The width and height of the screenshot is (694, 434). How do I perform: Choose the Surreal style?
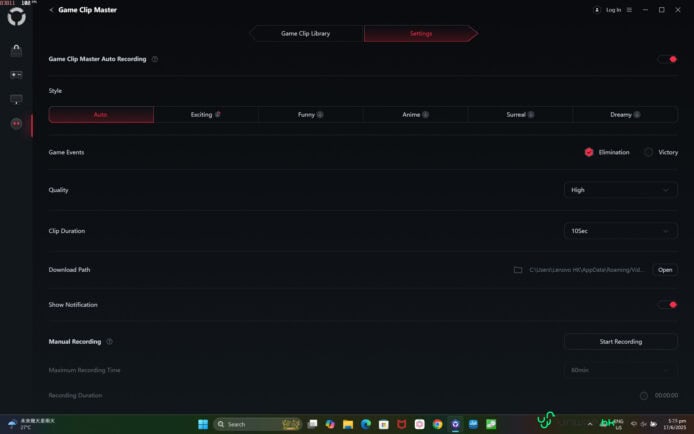[x=520, y=115]
